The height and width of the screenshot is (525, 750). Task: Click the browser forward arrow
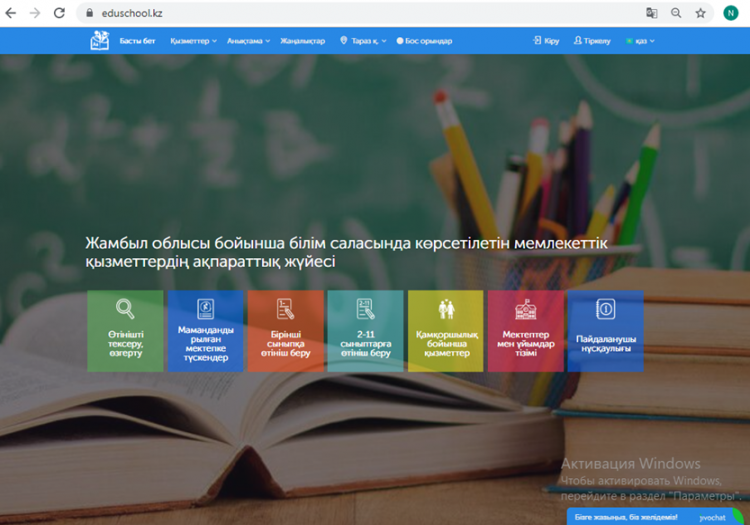point(35,13)
